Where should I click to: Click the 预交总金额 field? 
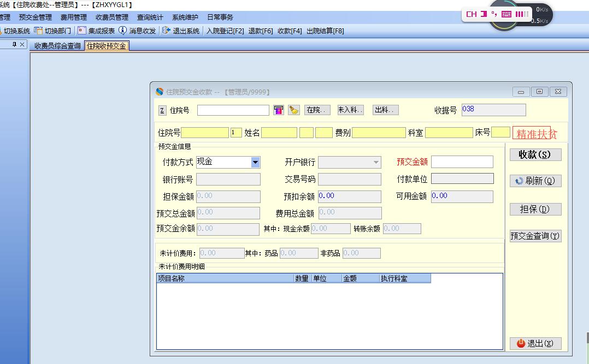[228, 213]
